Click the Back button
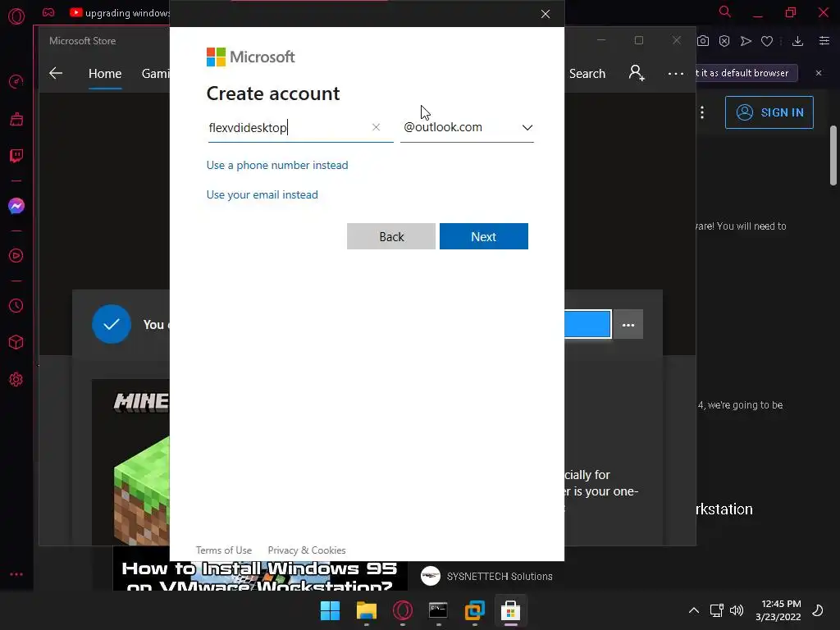This screenshot has width=840, height=630. coord(391,236)
